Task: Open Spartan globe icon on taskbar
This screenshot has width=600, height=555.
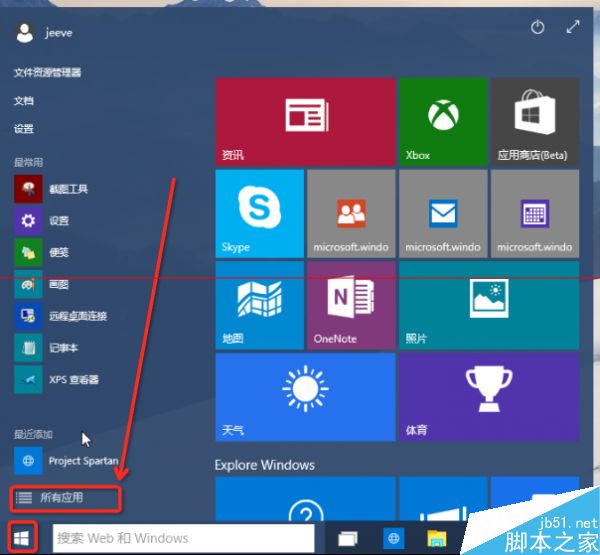Action: coord(394,538)
